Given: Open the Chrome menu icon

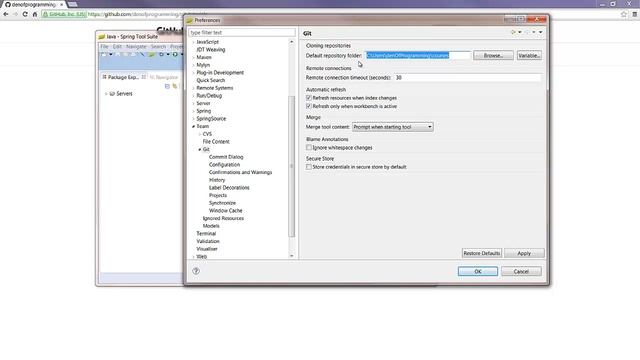Looking at the screenshot, I should [x=634, y=14].
